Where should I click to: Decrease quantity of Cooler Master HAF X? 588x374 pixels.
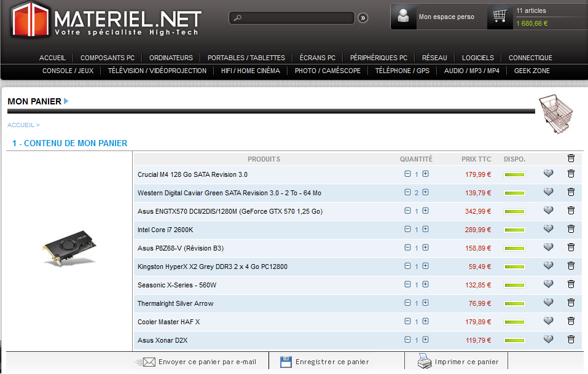click(407, 321)
